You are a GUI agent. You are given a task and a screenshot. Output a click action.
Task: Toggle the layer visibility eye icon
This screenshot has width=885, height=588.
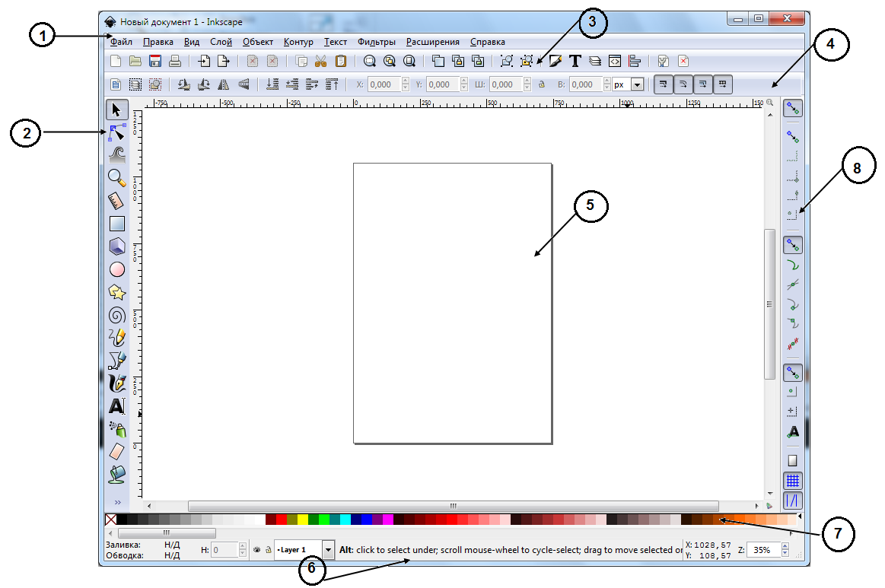(x=257, y=549)
